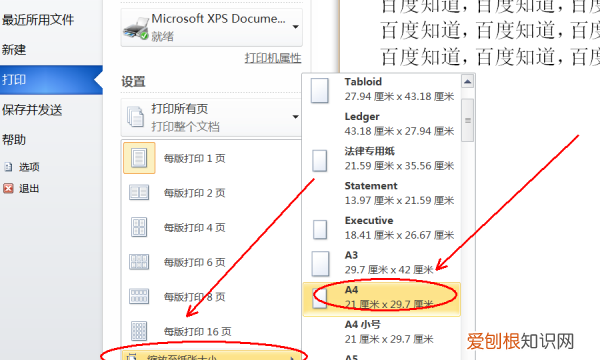Select 新建 in the backstage menu

pyautogui.click(x=14, y=50)
